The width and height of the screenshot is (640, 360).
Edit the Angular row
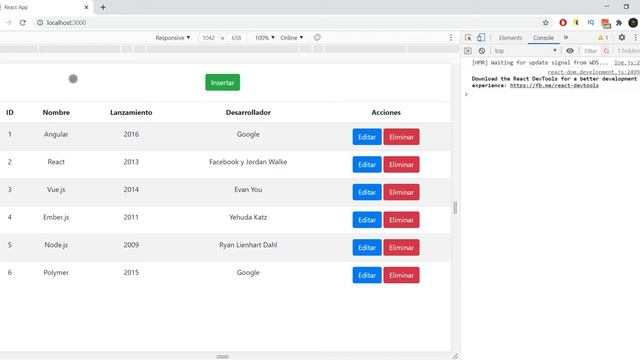tap(367, 137)
